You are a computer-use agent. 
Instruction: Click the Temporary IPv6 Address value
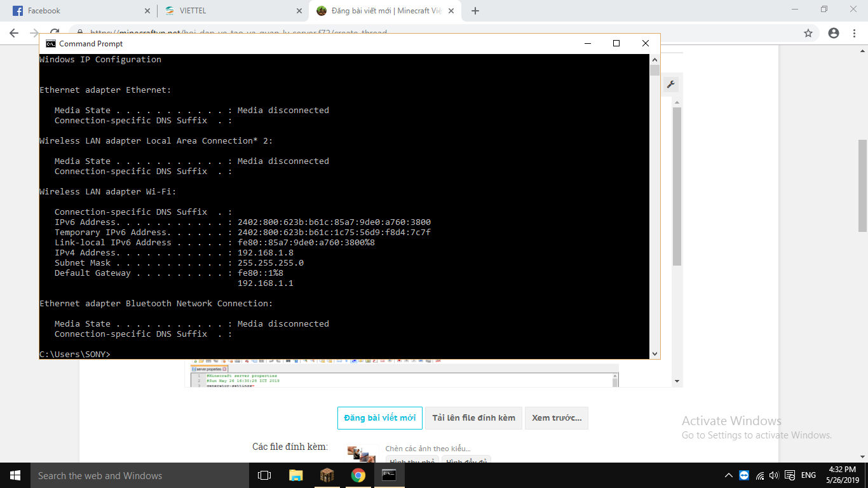(x=334, y=233)
